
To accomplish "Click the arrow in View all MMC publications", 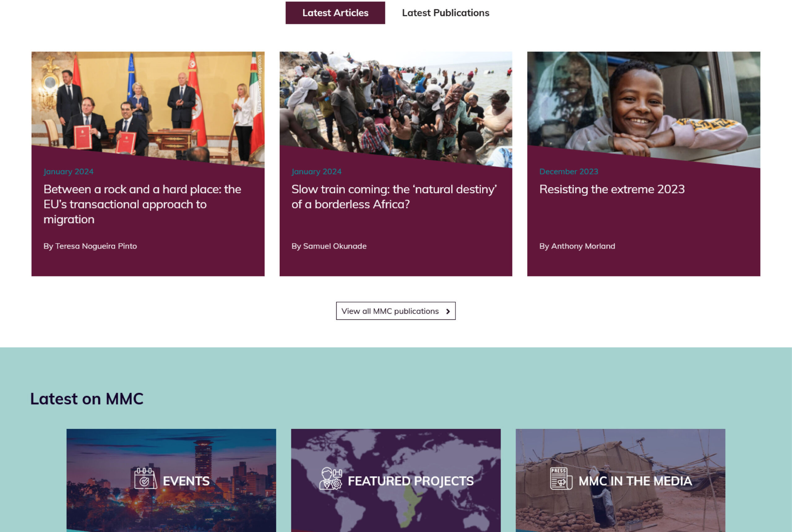I will click(x=448, y=311).
